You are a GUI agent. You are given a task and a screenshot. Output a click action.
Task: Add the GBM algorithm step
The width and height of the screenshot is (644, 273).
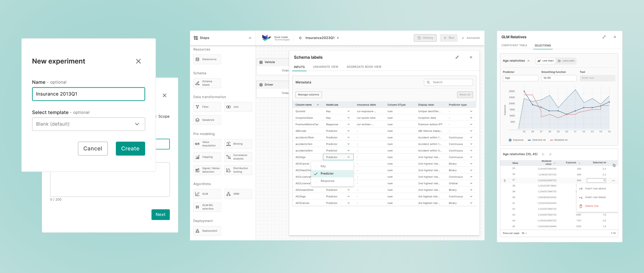(x=238, y=194)
